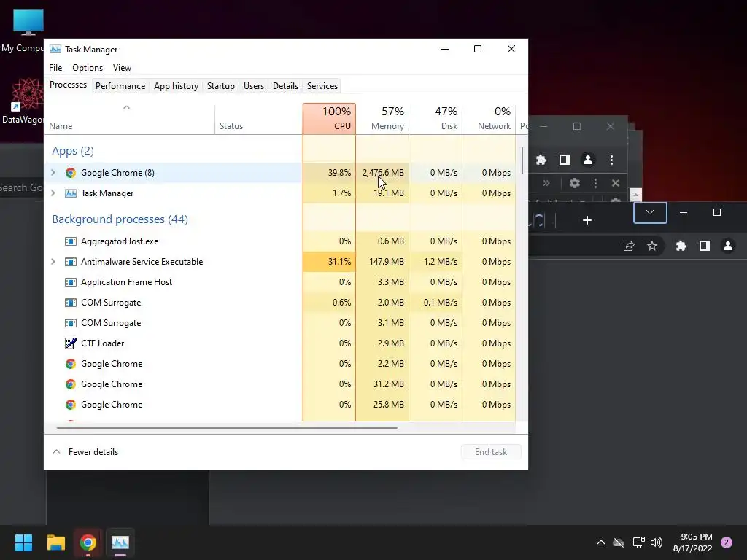The height and width of the screenshot is (560, 747).
Task: Click the Fewer details label
Action: [93, 452]
